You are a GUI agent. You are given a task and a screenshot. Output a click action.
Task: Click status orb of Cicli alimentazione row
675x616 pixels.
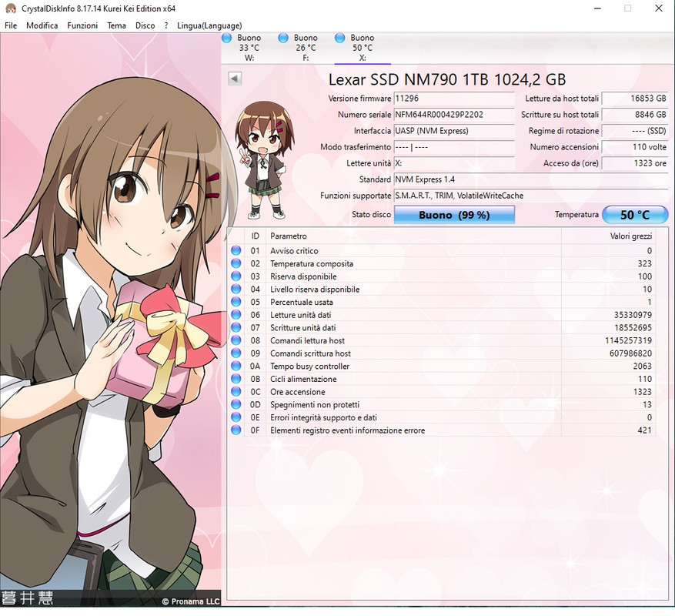(236, 379)
